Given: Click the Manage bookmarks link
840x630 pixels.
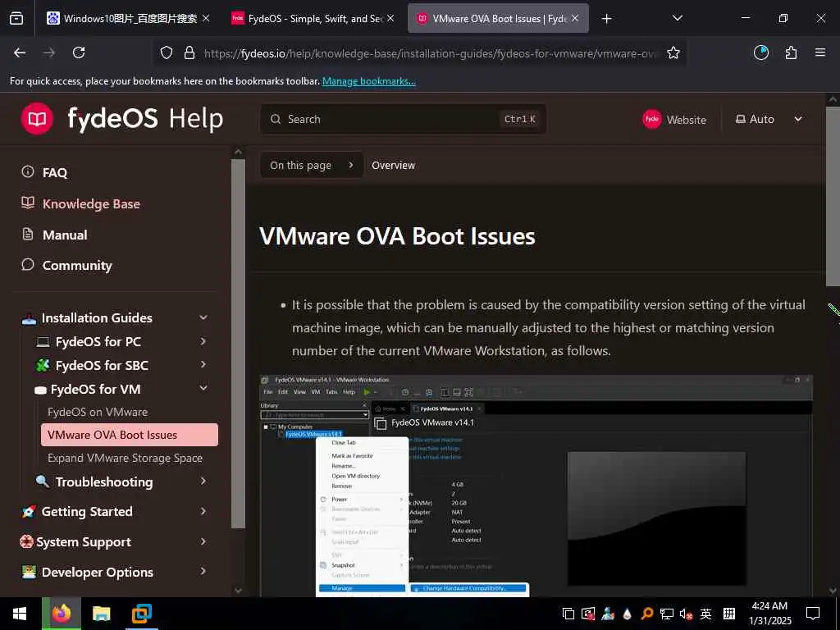Looking at the screenshot, I should pyautogui.click(x=368, y=81).
